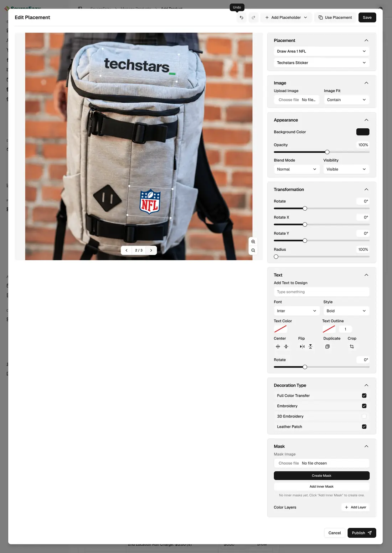
Task: Collapse the Text section
Action: click(366, 275)
